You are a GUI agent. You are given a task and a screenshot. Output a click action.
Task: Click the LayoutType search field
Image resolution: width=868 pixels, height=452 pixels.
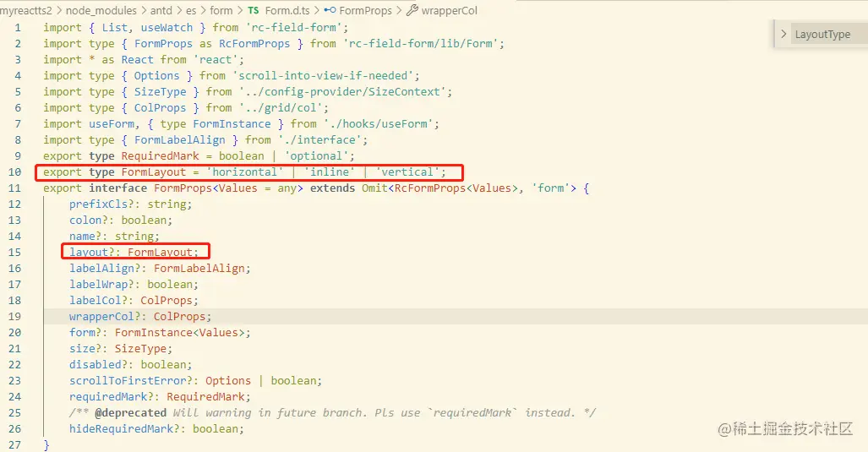[x=829, y=35]
